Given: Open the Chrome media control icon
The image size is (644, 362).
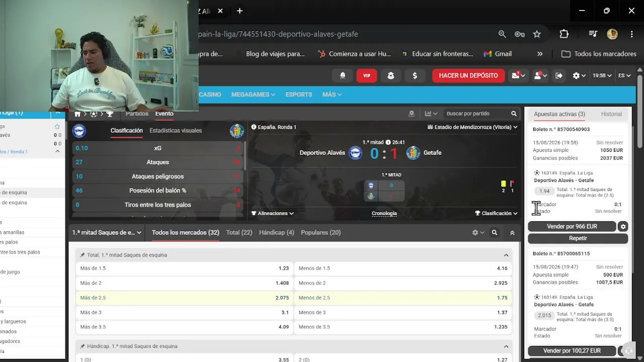Looking at the screenshot, I should (593, 34).
